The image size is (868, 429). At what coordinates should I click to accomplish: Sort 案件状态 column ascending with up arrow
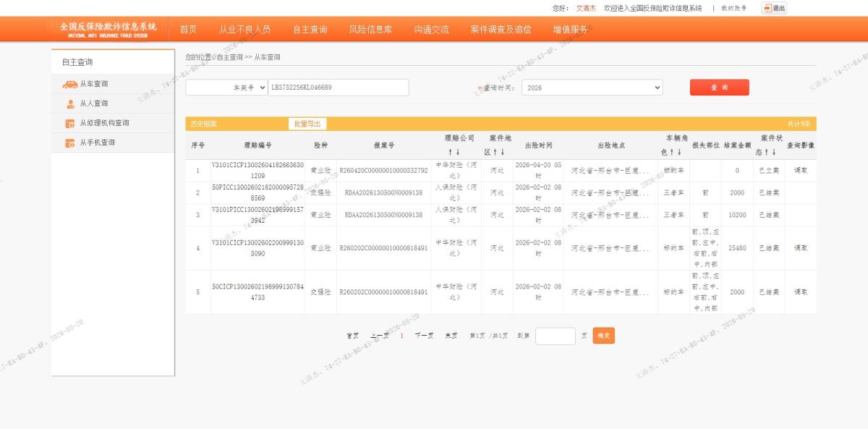click(767, 152)
